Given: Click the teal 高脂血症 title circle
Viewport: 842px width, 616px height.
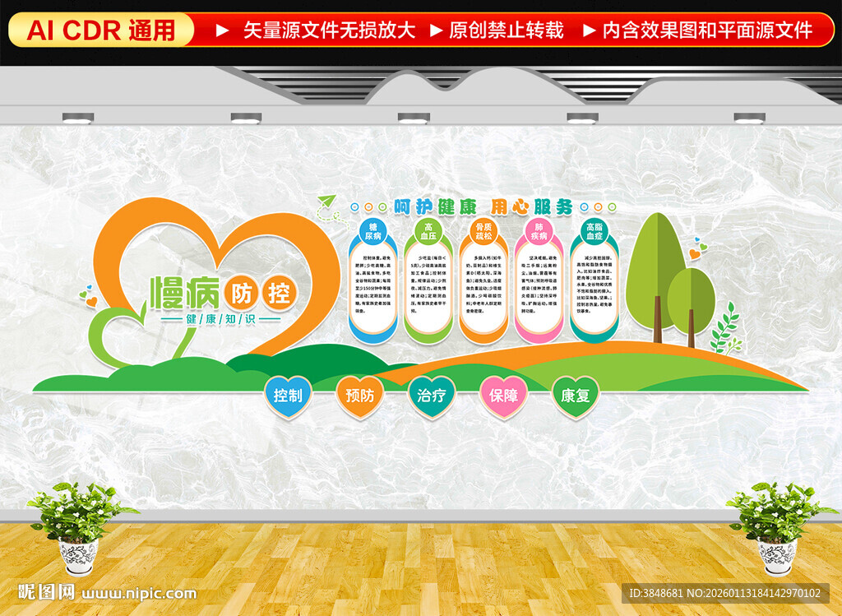Looking at the screenshot, I should [x=594, y=232].
